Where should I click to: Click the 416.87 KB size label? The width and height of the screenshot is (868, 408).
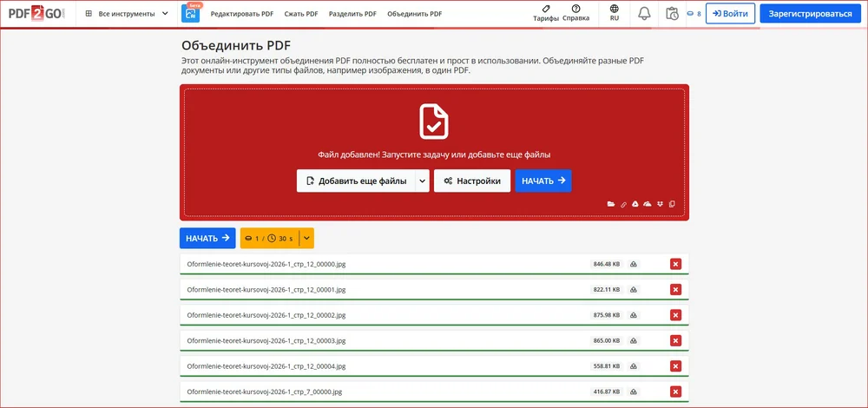[x=607, y=392]
